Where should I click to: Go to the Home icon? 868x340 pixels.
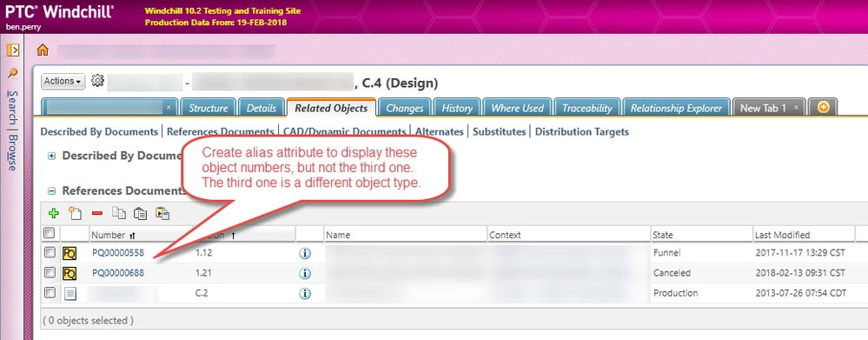(x=43, y=50)
